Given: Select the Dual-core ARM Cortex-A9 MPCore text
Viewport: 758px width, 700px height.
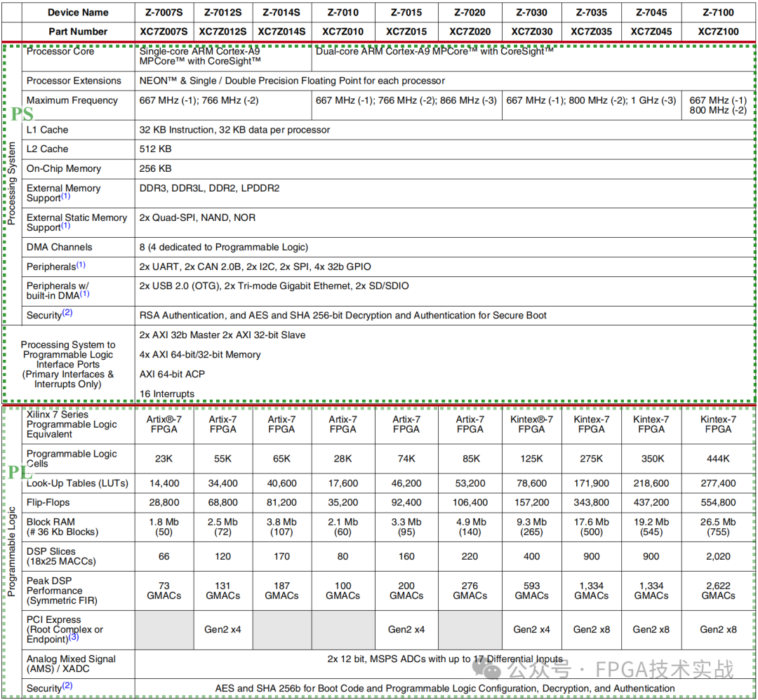Looking at the screenshot, I should click(434, 51).
